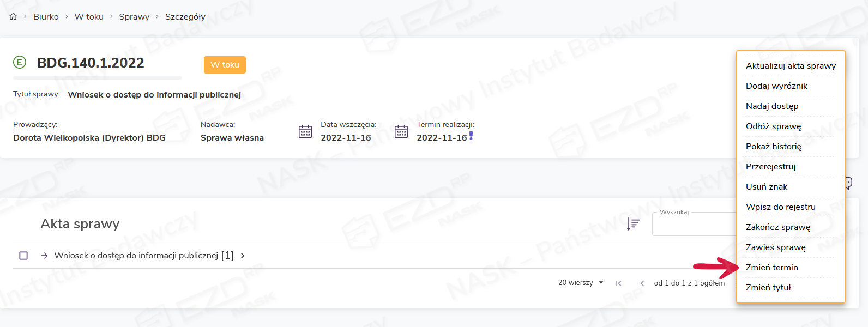Open the Sprawy breadcrumb link

[134, 17]
